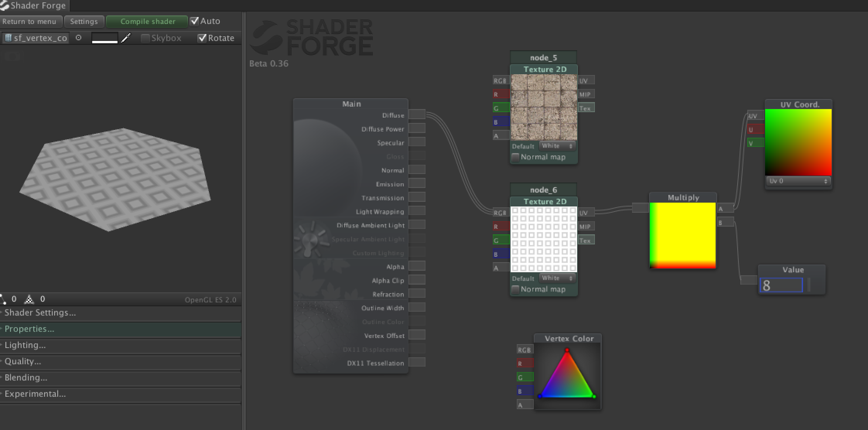Image resolution: width=868 pixels, height=430 pixels.
Task: Click the Normal input connector on Main
Action: coord(417,170)
